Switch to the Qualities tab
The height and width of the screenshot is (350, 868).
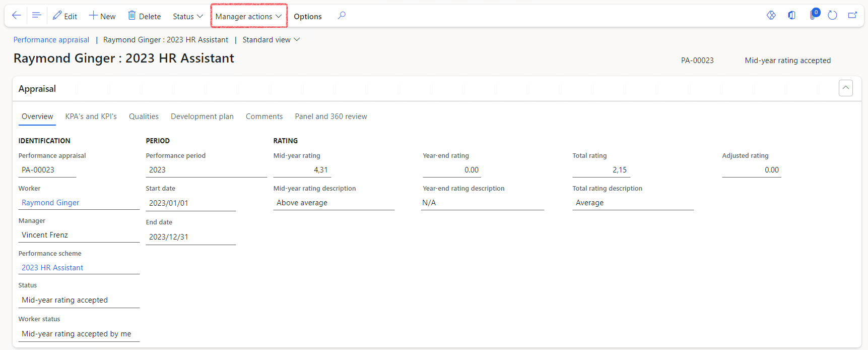point(144,116)
